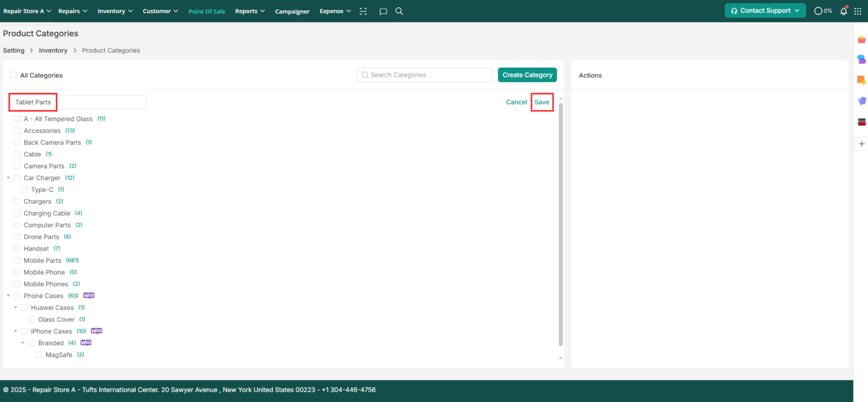Click Woo badge next to iPhone Cases

(96, 331)
